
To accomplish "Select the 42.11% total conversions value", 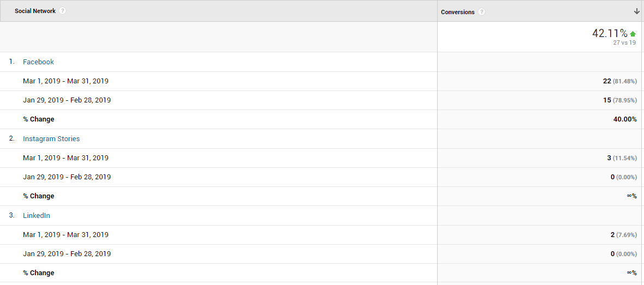I will tap(610, 34).
